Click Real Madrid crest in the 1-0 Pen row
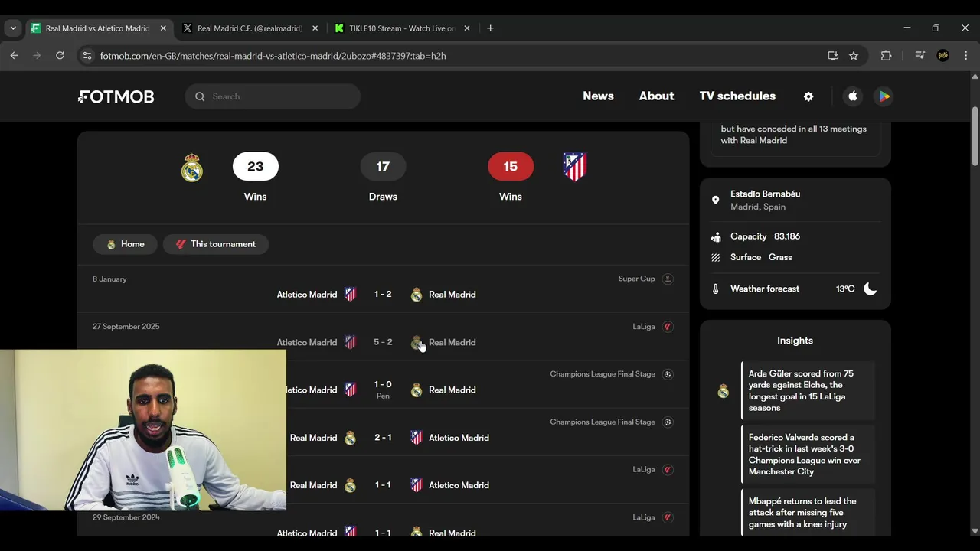980x551 pixels. (x=416, y=390)
